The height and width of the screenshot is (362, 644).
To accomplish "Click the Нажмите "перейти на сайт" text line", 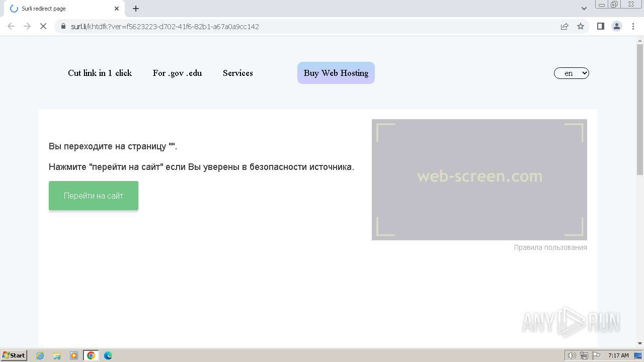I will coord(201,167).
